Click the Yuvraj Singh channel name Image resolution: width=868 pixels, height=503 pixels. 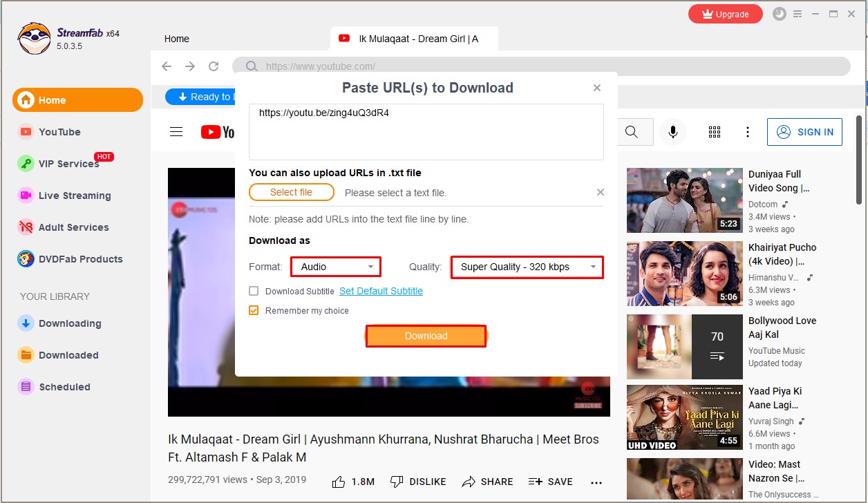(x=771, y=420)
